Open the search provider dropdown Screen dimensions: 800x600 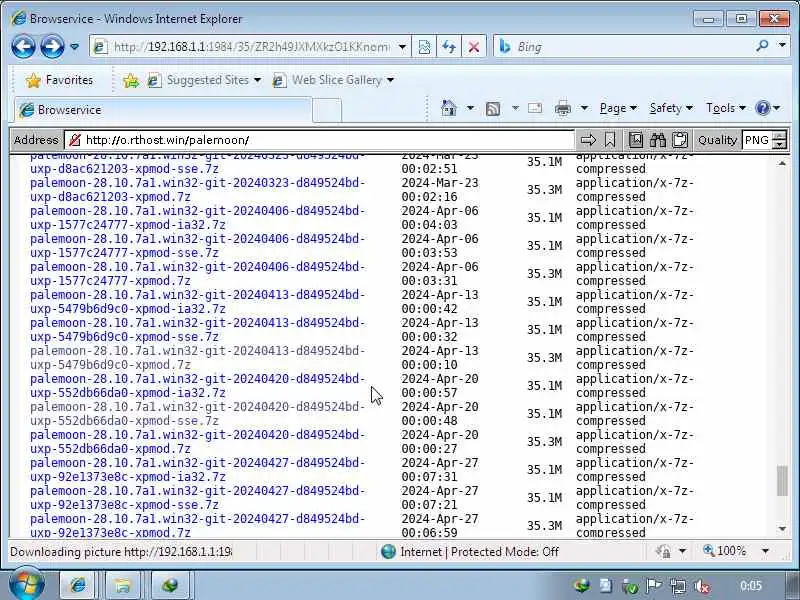(x=782, y=46)
